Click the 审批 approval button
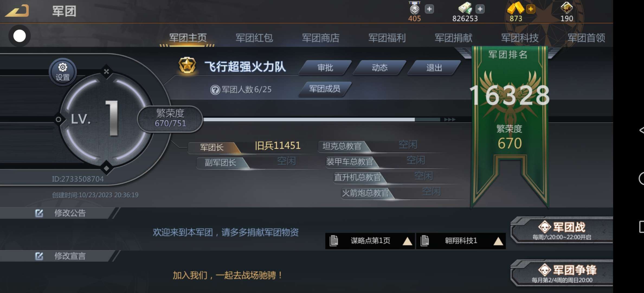The width and height of the screenshot is (644, 293). [325, 68]
